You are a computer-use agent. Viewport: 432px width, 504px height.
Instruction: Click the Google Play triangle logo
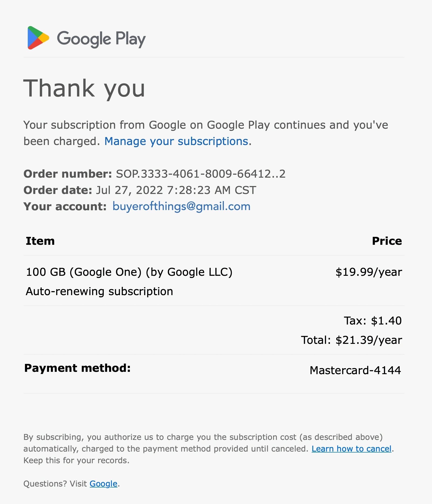pyautogui.click(x=38, y=38)
